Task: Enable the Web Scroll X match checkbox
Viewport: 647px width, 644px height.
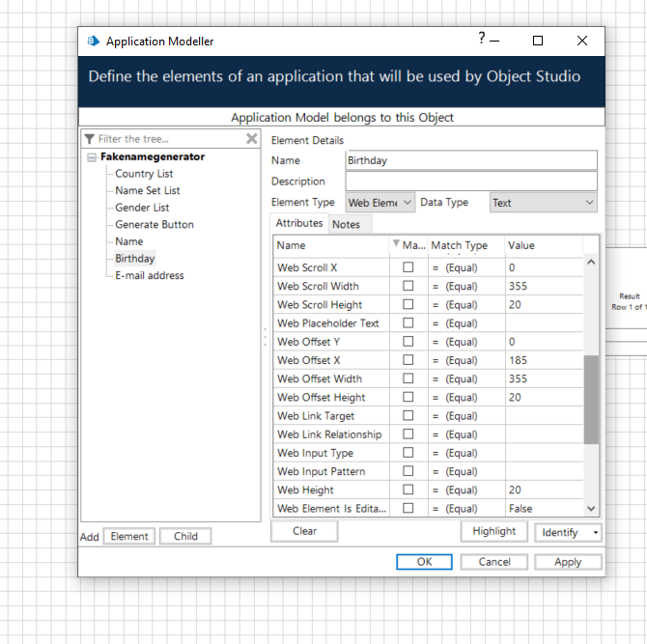Action: click(x=408, y=267)
